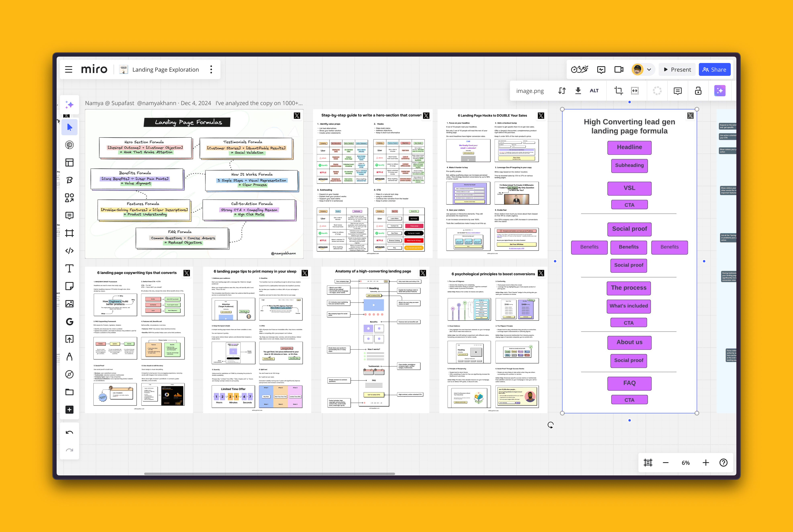The height and width of the screenshot is (532, 793).
Task: Open the main hamburger menu
Action: pos(69,70)
